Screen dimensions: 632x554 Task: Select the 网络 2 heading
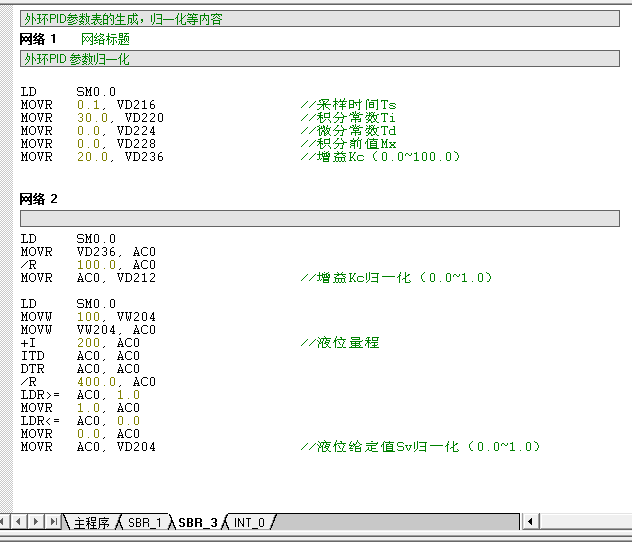[38, 199]
